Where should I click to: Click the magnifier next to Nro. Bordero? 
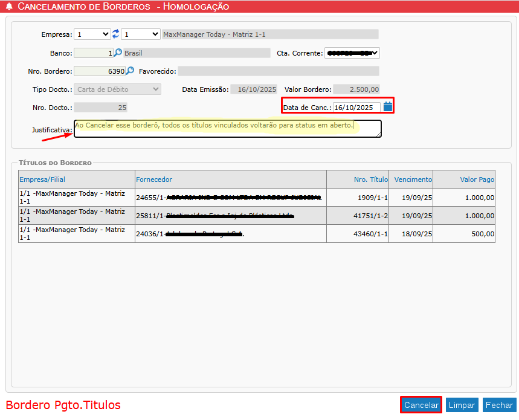pyautogui.click(x=130, y=71)
